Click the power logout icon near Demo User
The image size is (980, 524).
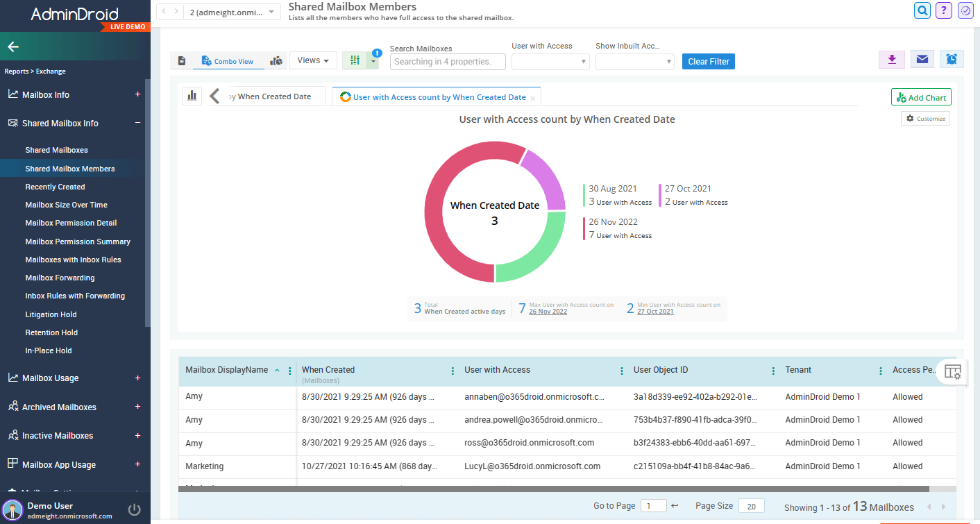coord(135,511)
